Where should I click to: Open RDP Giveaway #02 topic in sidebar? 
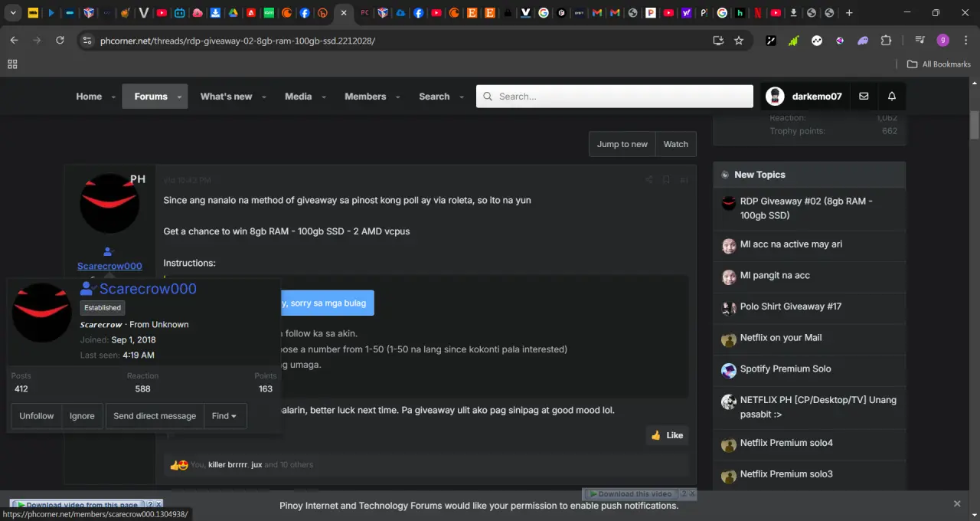805,208
